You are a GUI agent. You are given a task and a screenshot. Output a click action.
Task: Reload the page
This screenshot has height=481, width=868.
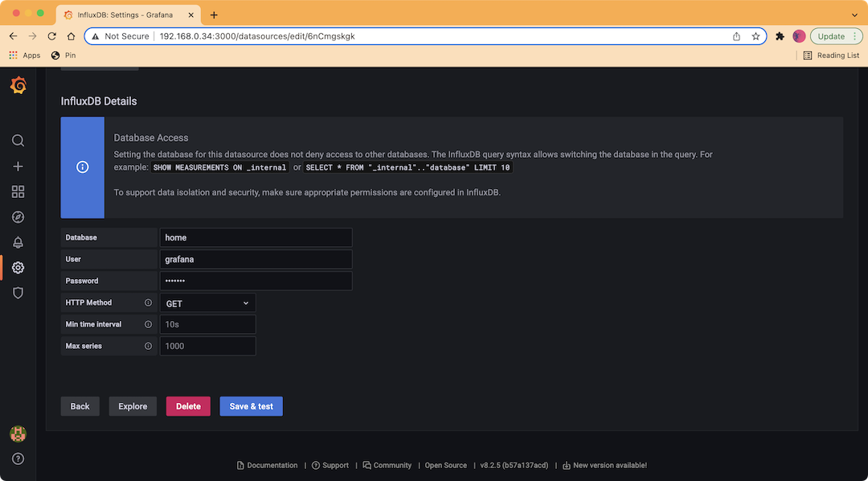(51, 36)
